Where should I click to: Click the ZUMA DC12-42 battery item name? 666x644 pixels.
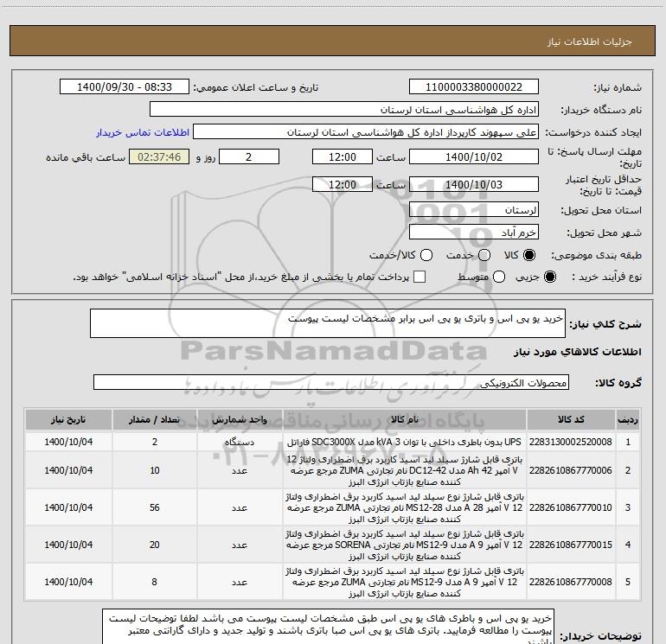coord(405,470)
